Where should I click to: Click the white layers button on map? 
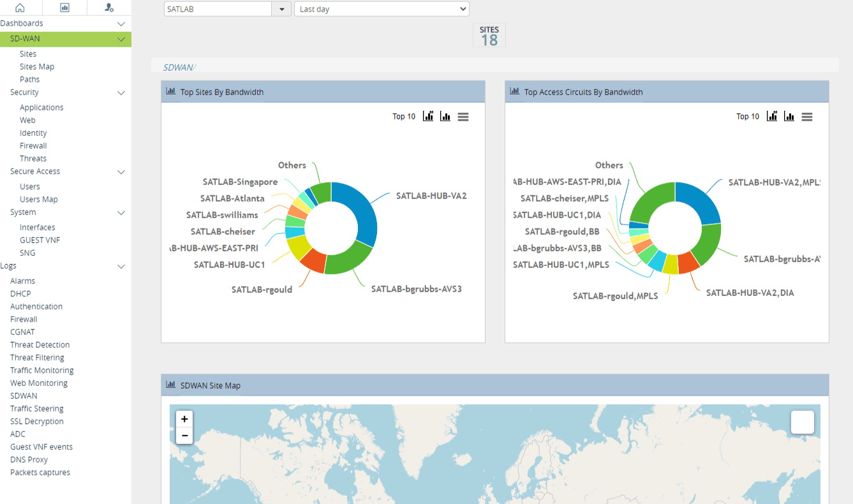point(803,422)
